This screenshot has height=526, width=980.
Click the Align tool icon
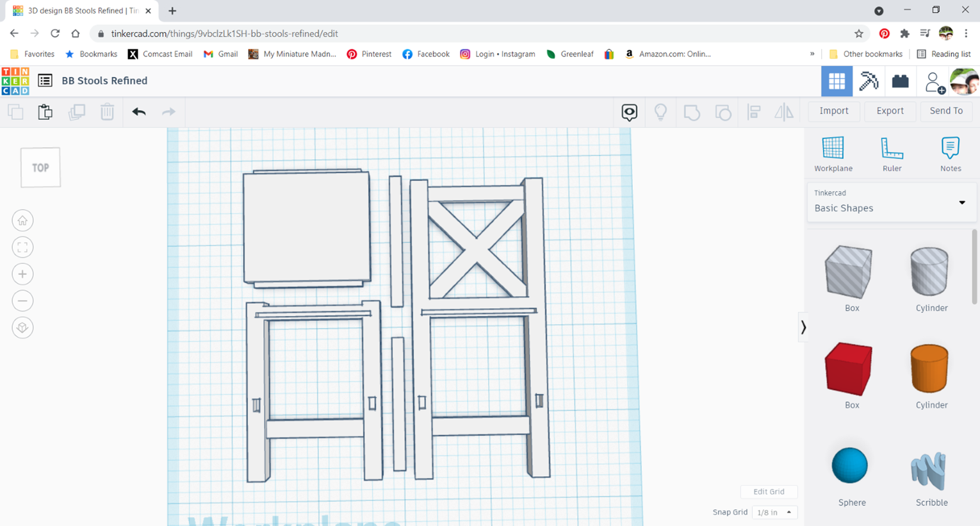(754, 112)
